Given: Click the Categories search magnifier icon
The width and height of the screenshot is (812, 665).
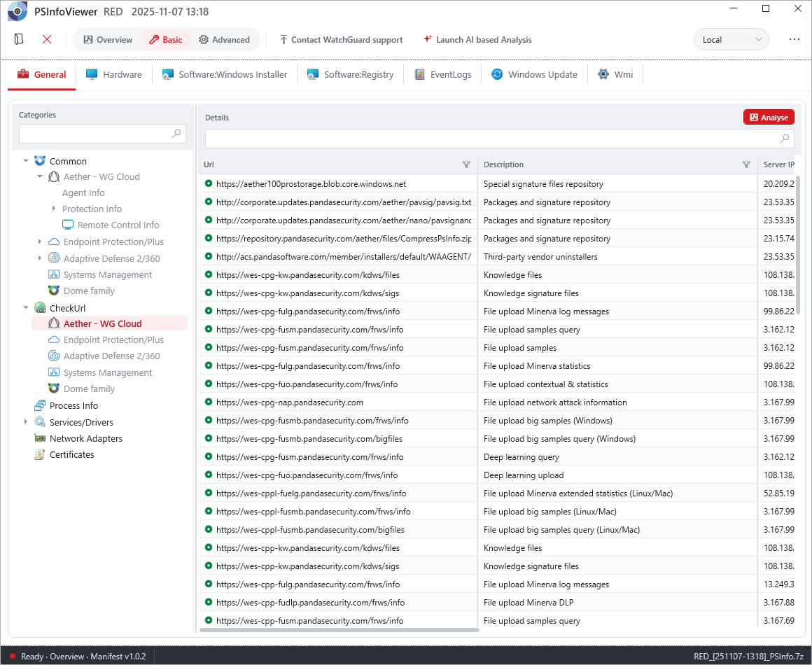Looking at the screenshot, I should (x=176, y=134).
